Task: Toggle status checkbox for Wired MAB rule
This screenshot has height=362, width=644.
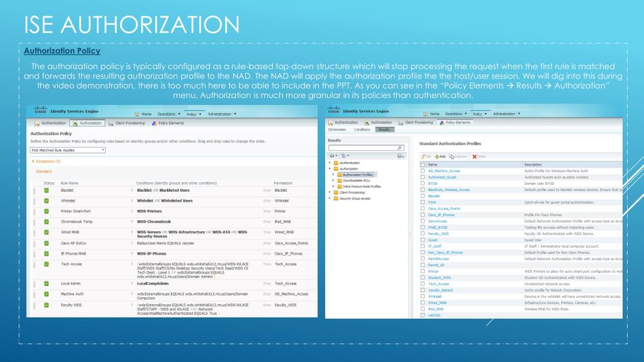Action: [47, 233]
